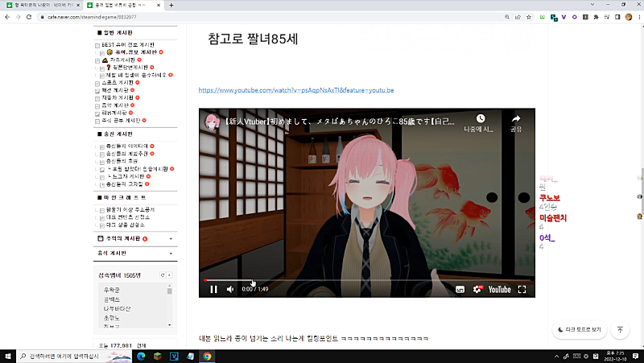
Task: Focus the cafe.naver.com address bar
Action: [x=271, y=17]
